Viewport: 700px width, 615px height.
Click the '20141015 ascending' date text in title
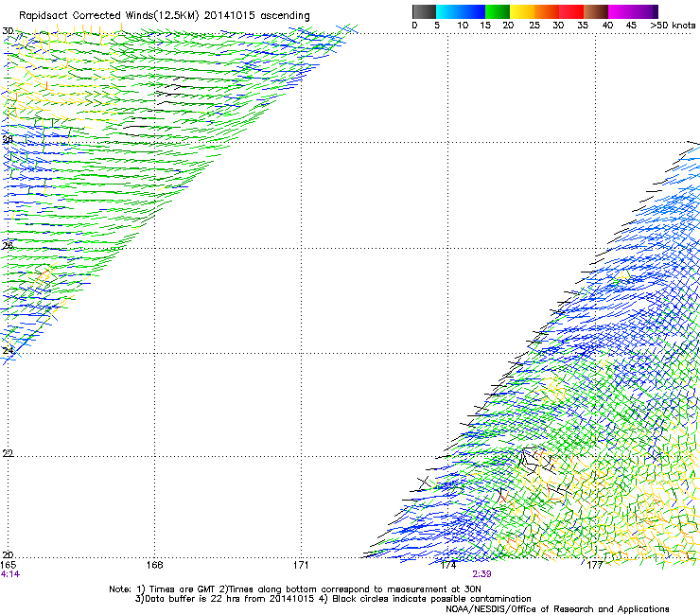[x=256, y=16]
